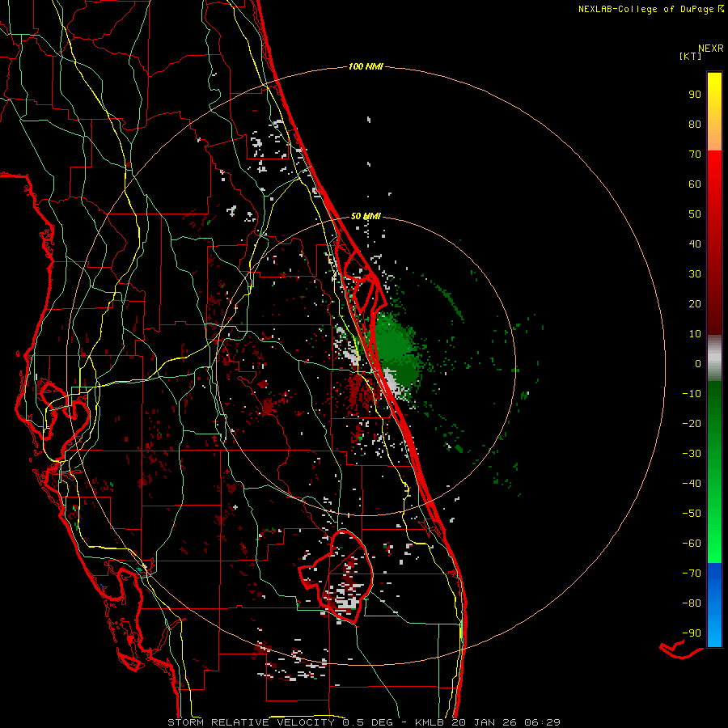728x728 pixels.
Task: Click the 90 value on the velocity scale
Action: pos(695,95)
